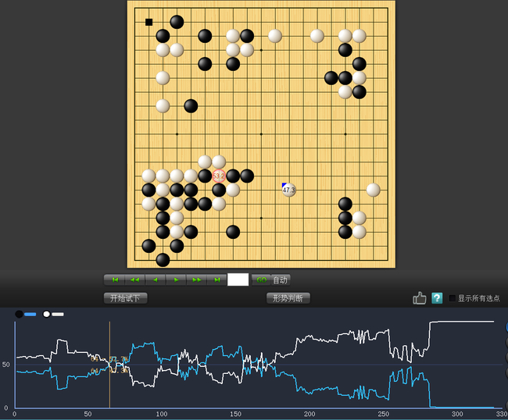Open the question mark help icon

(437, 298)
